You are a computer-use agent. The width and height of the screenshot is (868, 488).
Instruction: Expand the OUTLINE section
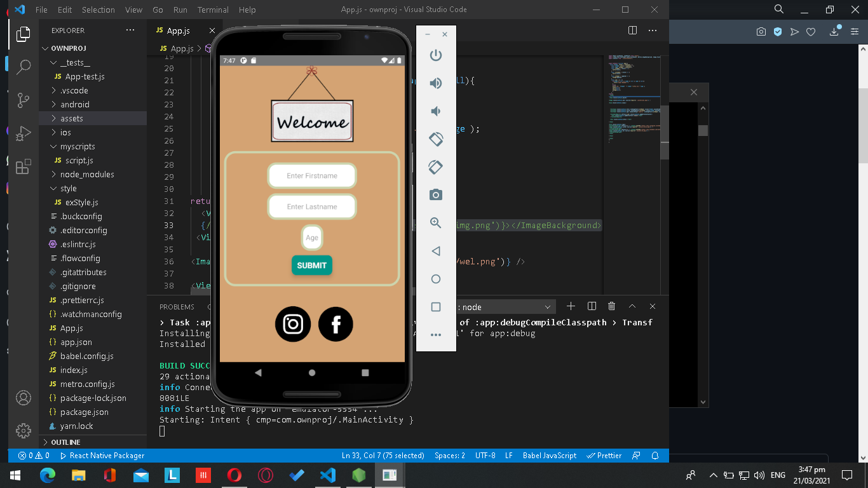[x=65, y=442]
